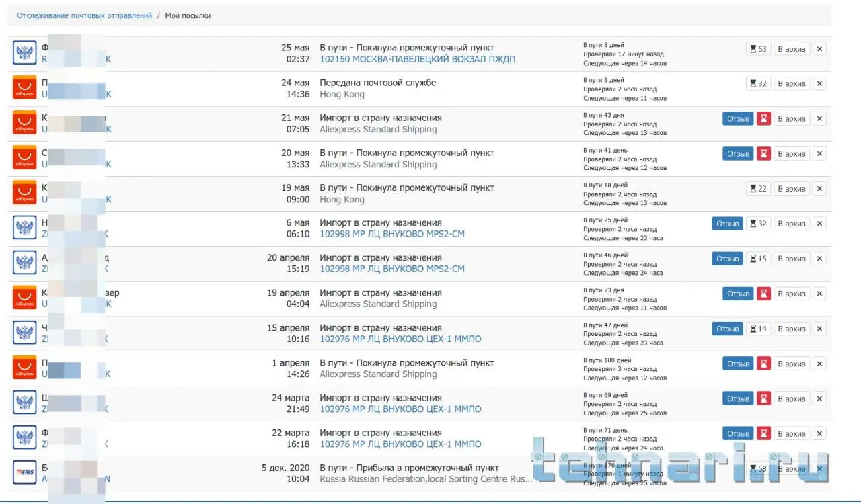The width and height of the screenshot is (861, 504).
Task: Click the status 'Передана почтовой службе'
Action: [x=378, y=83]
